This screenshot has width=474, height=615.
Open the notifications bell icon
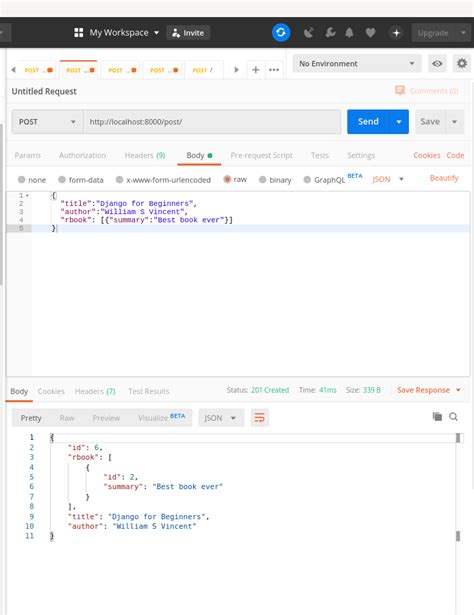pos(349,33)
